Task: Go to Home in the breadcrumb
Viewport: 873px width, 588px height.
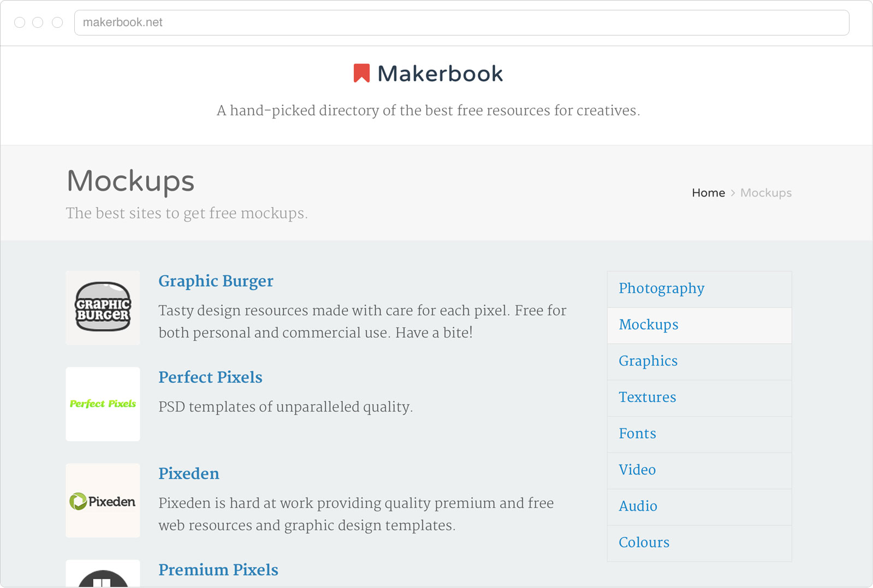Action: click(708, 193)
